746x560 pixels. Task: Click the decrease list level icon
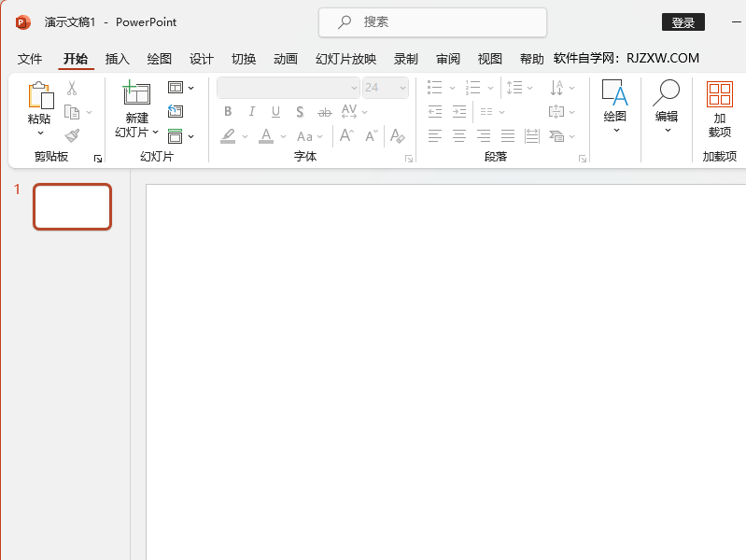[435, 112]
